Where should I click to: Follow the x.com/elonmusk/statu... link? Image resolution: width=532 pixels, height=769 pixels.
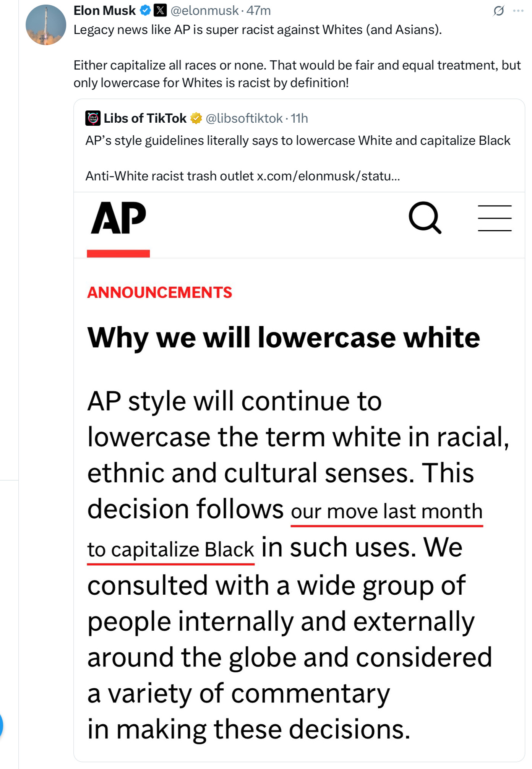(328, 176)
